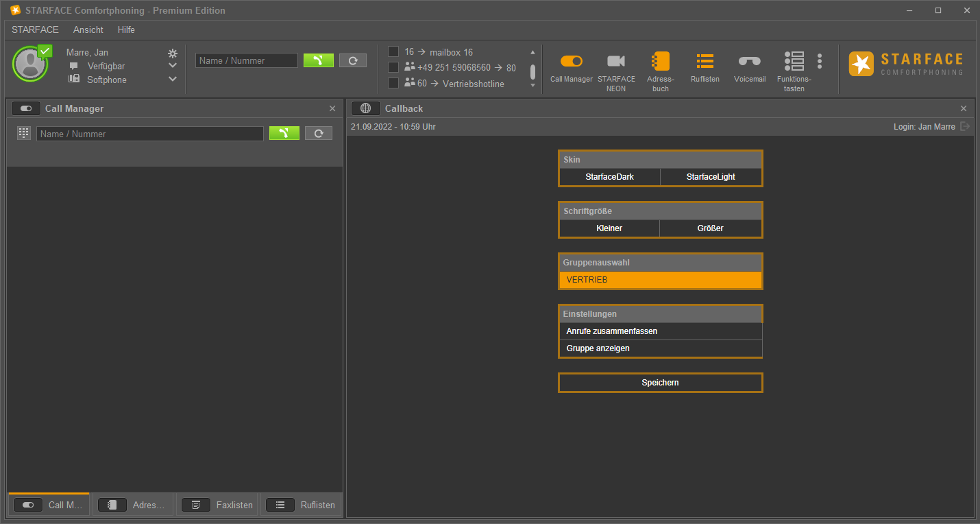Open Voicemail from the toolbar

(749, 62)
